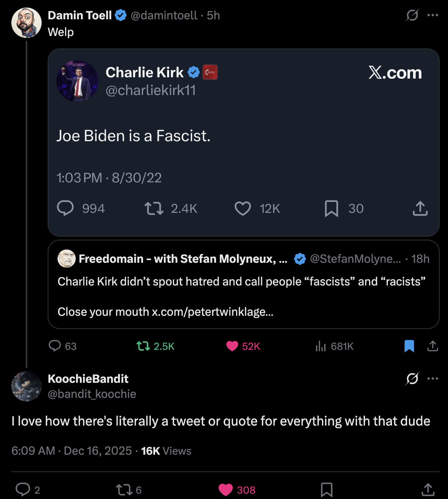Unlike the post with 52K likes
The height and width of the screenshot is (499, 448).
pos(232,346)
